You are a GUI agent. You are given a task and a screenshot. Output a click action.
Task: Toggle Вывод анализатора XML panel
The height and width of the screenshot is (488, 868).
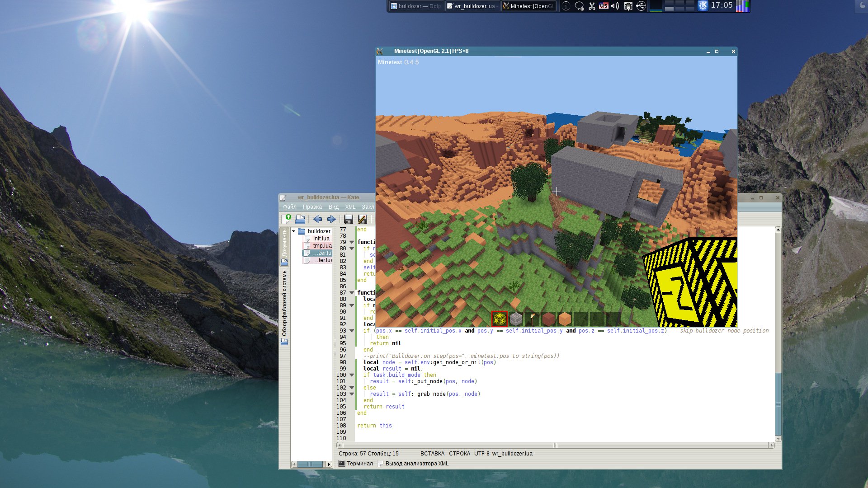(x=413, y=464)
